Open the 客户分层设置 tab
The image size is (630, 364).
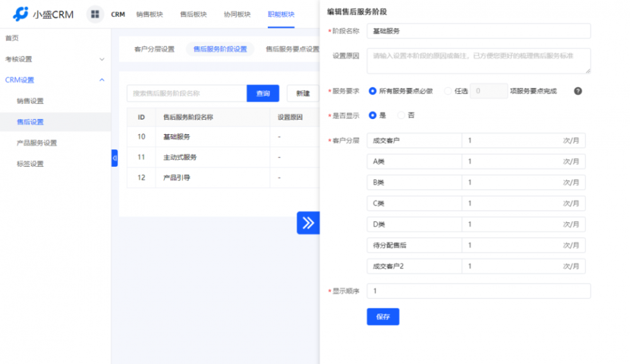point(154,49)
